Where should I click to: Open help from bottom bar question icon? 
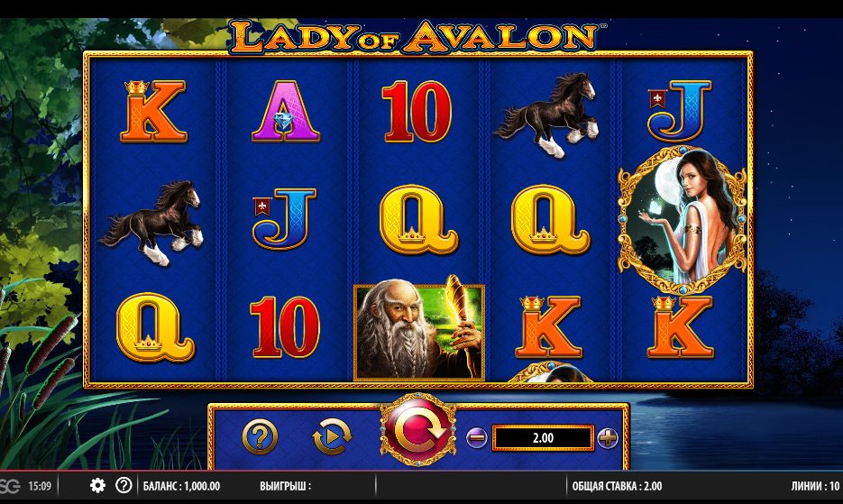pos(124,486)
